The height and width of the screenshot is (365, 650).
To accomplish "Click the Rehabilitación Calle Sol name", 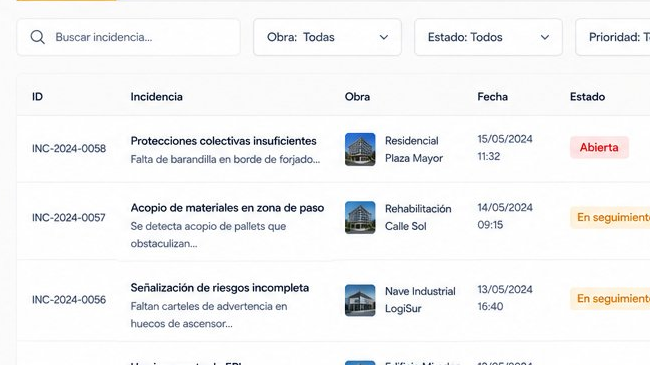I will pyautogui.click(x=418, y=217).
